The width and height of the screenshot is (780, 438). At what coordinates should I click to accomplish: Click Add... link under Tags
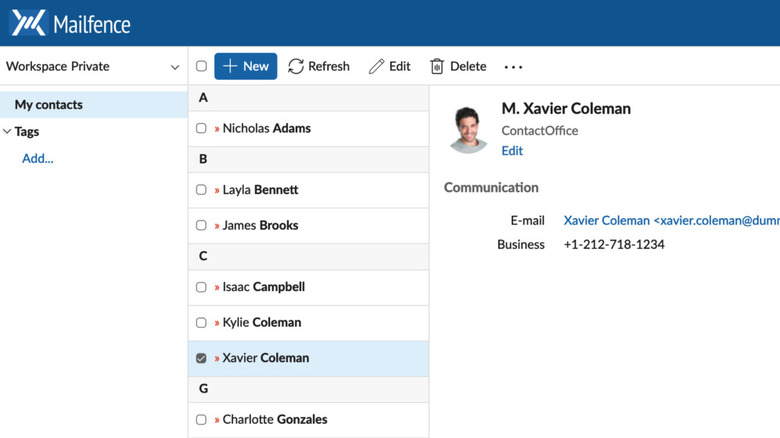point(38,158)
